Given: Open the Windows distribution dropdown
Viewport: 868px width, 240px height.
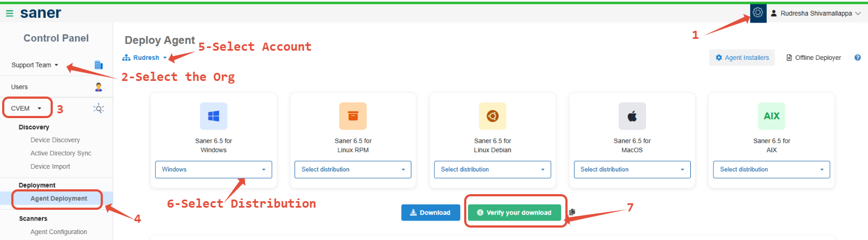Looking at the screenshot, I should point(214,169).
